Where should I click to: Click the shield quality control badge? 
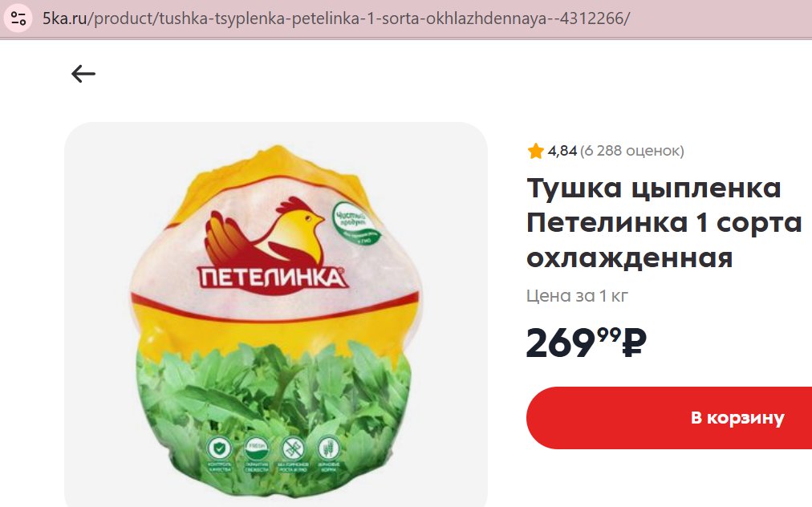tap(219, 448)
